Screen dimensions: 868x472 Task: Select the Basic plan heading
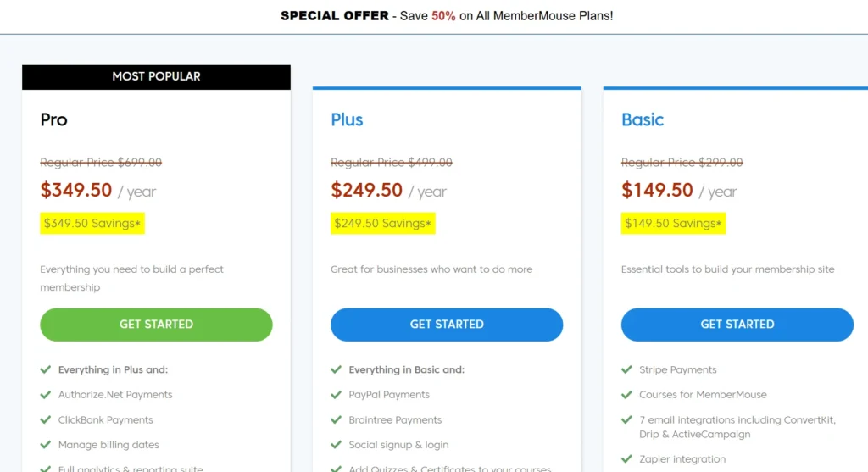coord(643,119)
